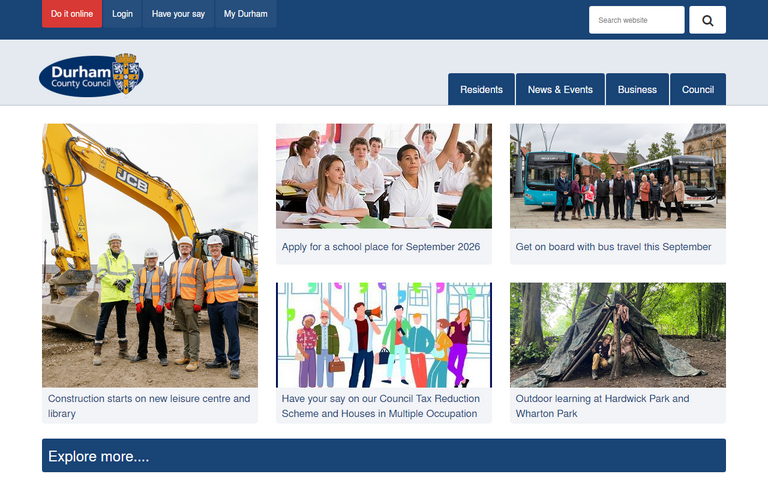Image resolution: width=768 pixels, height=480 pixels.
Task: Open the Do it online button
Action: coord(72,14)
